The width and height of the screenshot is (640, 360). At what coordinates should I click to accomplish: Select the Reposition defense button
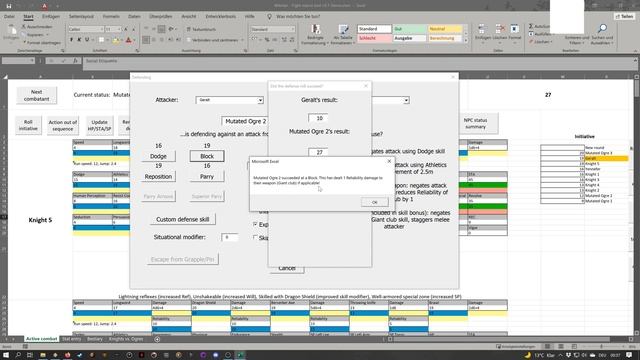[158, 176]
